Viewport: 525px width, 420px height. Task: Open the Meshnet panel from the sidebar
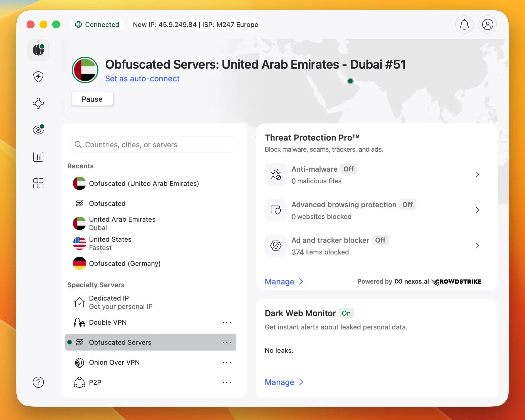(38, 103)
